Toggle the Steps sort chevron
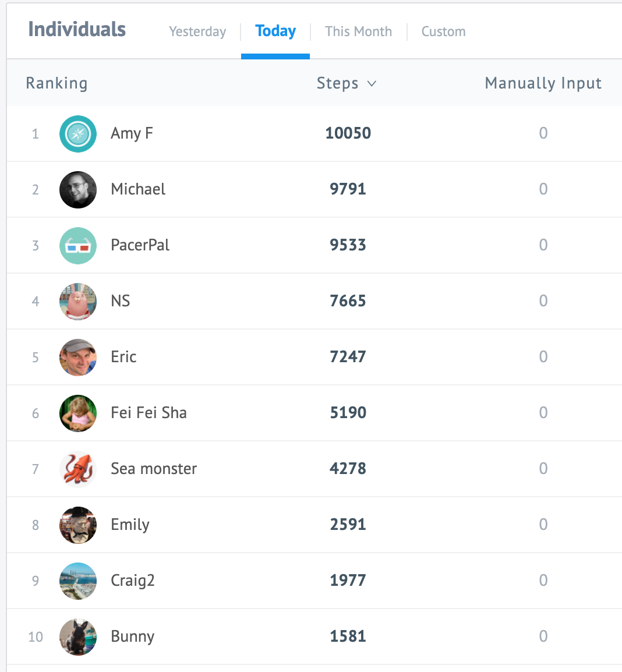Screen dimensions: 622x672 372,84
